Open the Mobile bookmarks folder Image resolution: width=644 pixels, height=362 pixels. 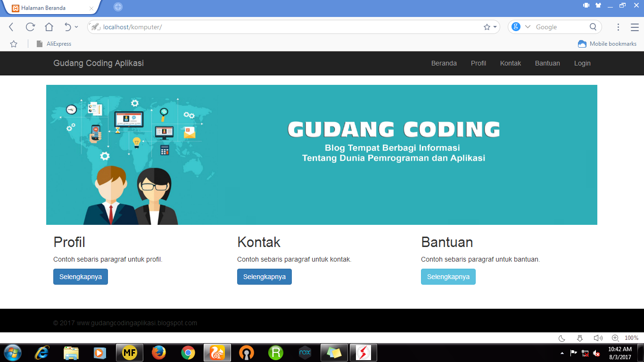click(x=607, y=43)
